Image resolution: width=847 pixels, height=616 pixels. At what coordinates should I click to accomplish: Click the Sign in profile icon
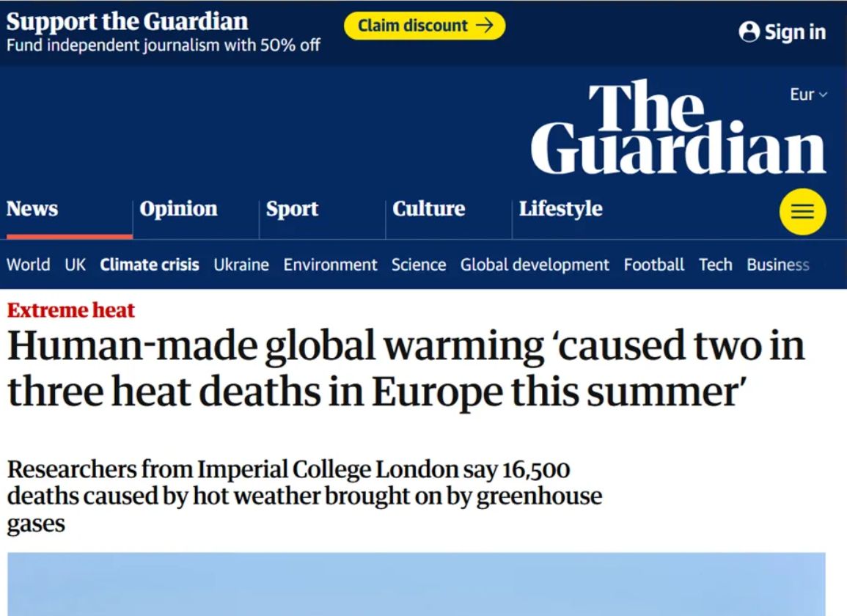(749, 32)
